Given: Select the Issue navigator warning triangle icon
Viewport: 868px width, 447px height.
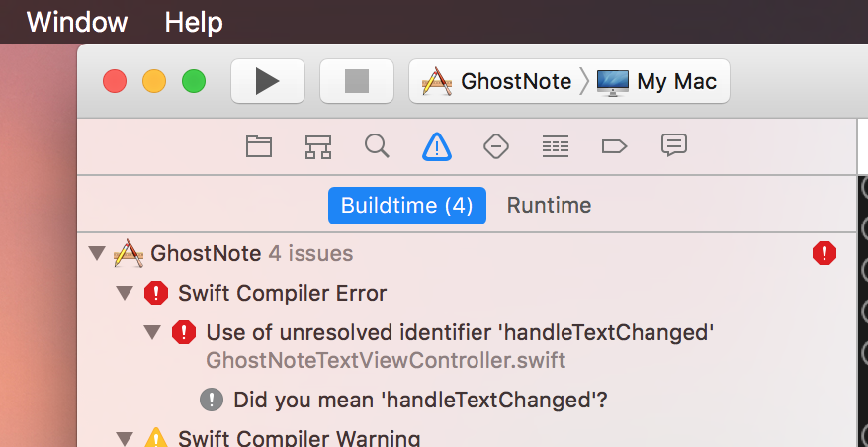Looking at the screenshot, I should click(437, 146).
